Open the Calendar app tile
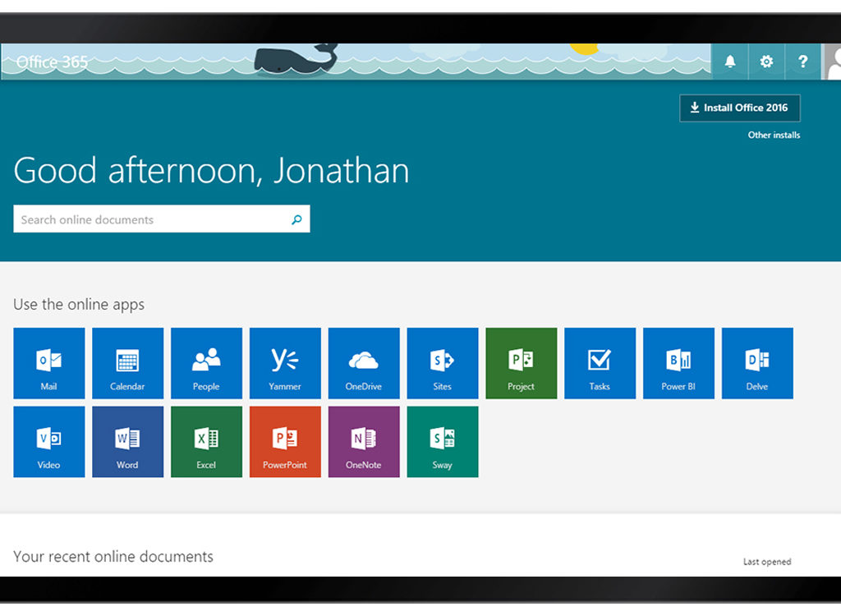 tap(127, 363)
